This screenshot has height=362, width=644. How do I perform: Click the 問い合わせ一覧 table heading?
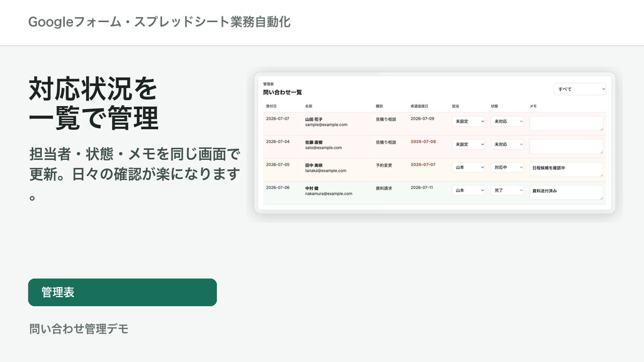click(282, 92)
